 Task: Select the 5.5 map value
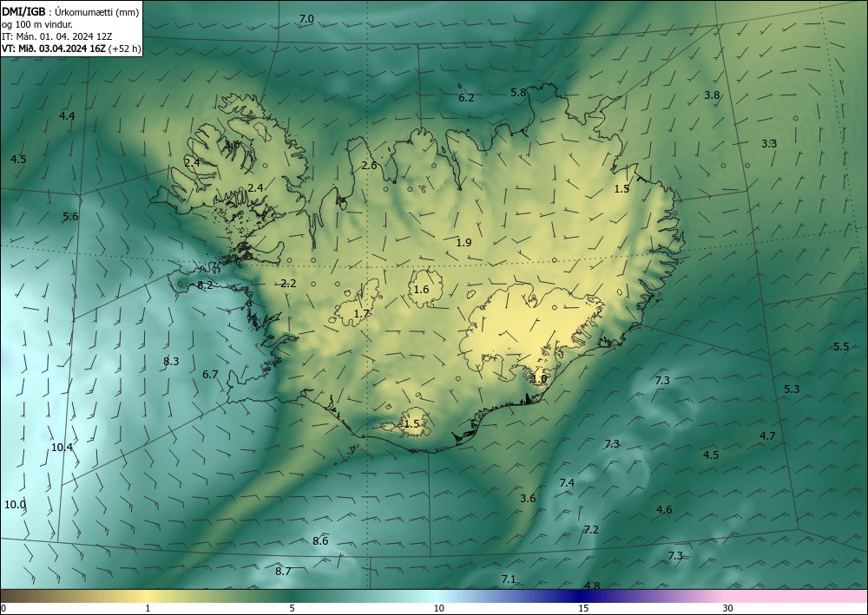coord(841,347)
